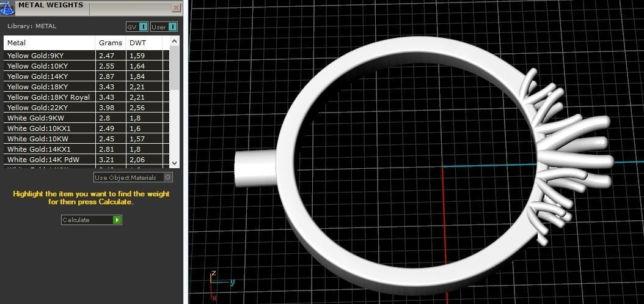Select the White Gold:14K PdW row
The height and width of the screenshot is (304, 644).
[86, 160]
